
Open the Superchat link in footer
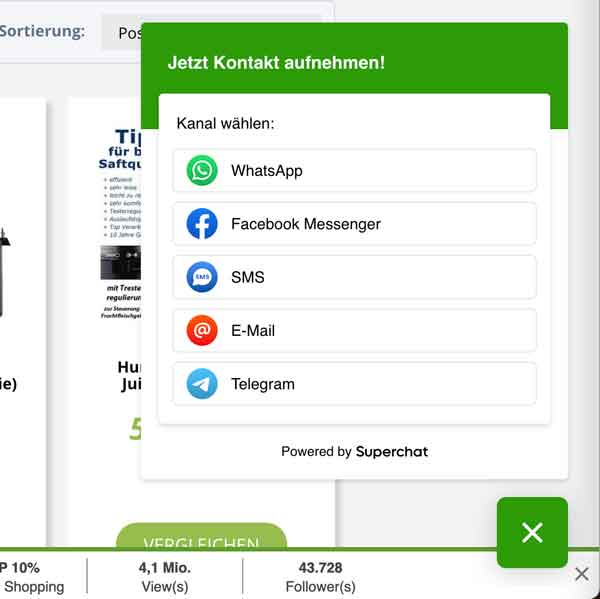pos(391,452)
